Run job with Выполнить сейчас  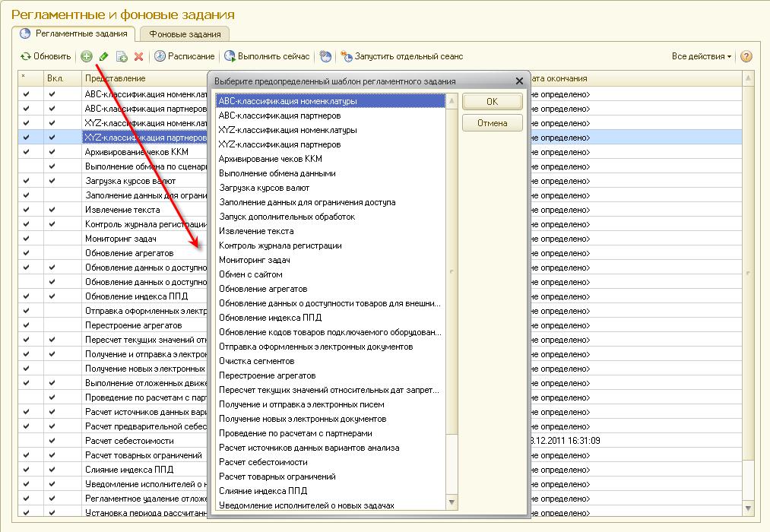(x=230, y=56)
